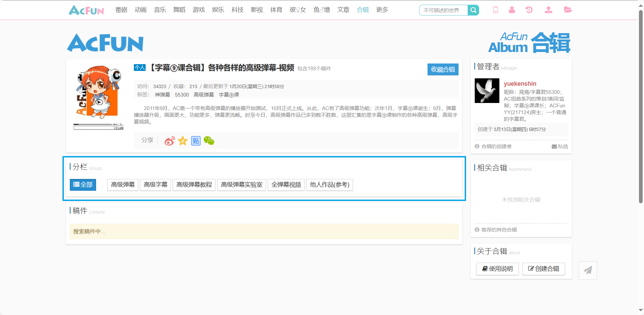
Task: Open the 字幕⑨课 tag
Action: coord(229,95)
